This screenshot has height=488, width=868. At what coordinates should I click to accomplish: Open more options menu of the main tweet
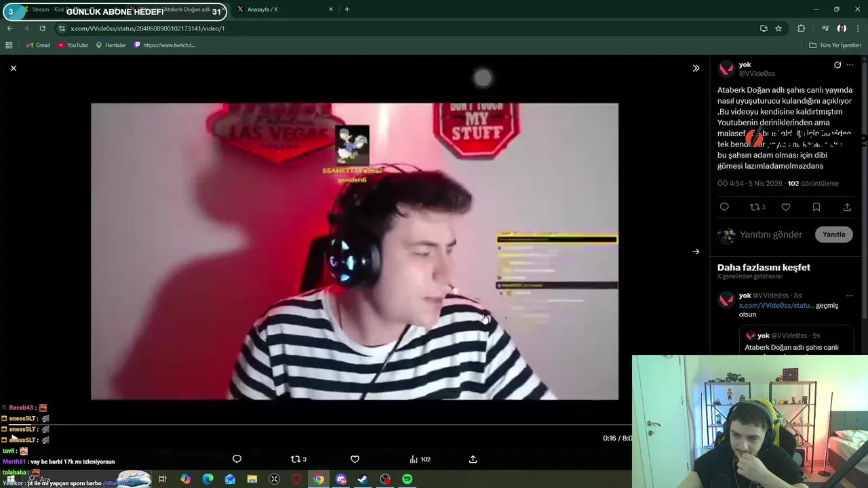(850, 65)
